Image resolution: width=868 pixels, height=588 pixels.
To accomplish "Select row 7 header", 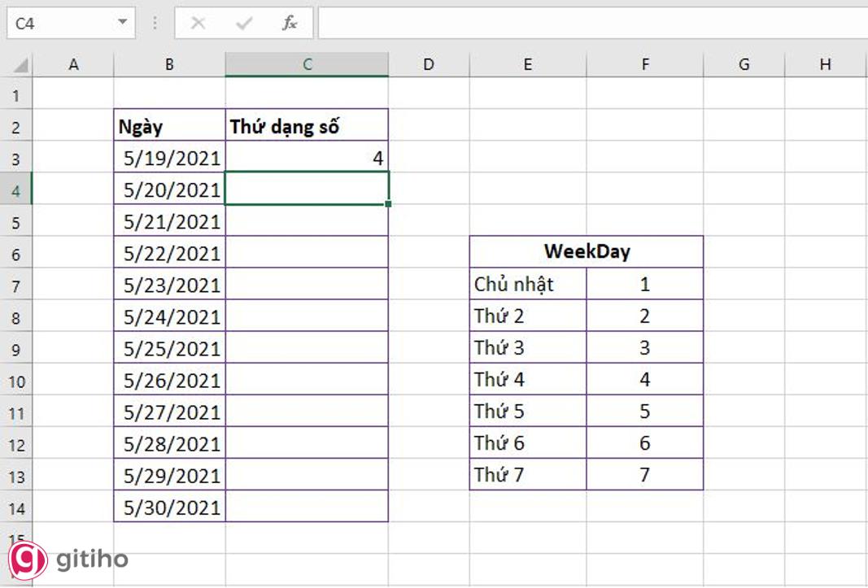I will coord(16,285).
